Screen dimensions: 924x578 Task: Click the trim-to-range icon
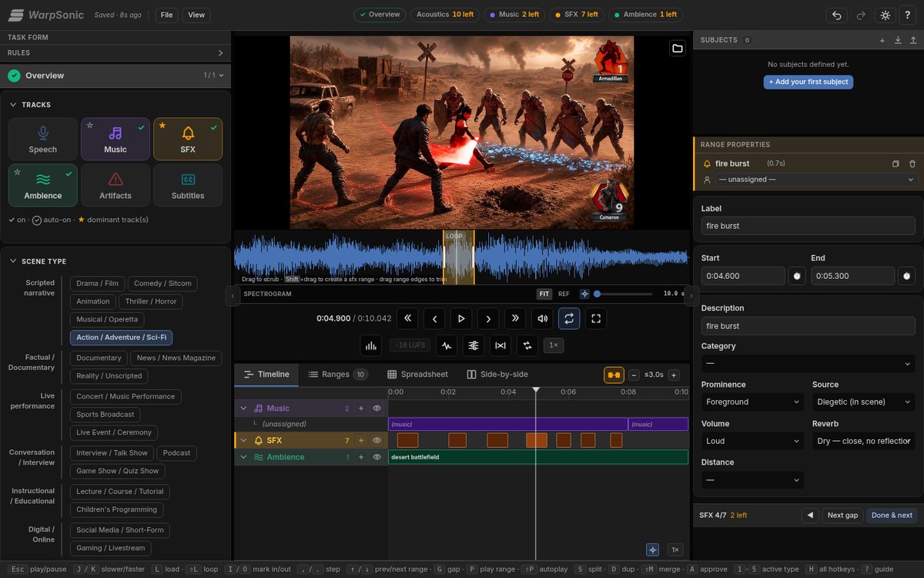pos(500,346)
